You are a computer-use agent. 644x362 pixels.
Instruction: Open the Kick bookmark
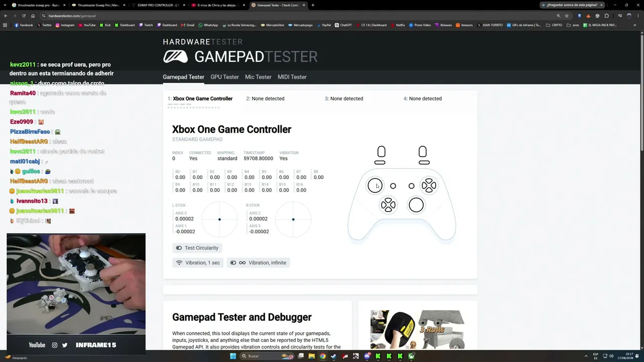(105, 25)
